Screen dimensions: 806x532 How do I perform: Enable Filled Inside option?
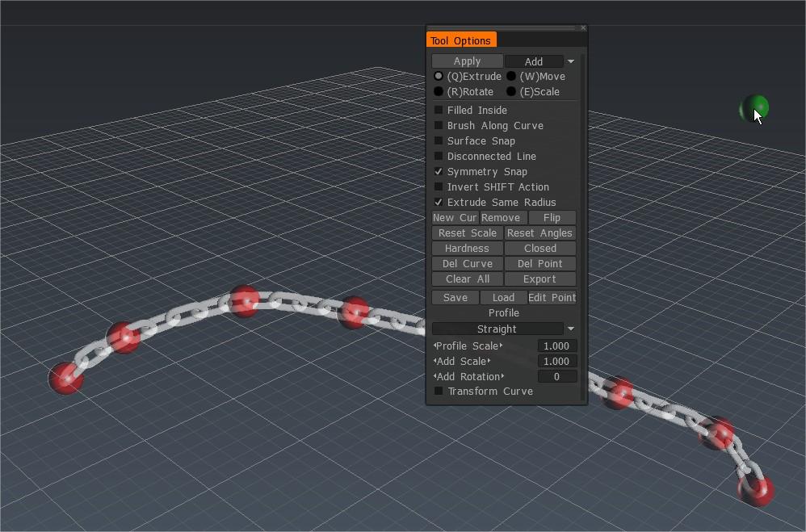click(439, 110)
